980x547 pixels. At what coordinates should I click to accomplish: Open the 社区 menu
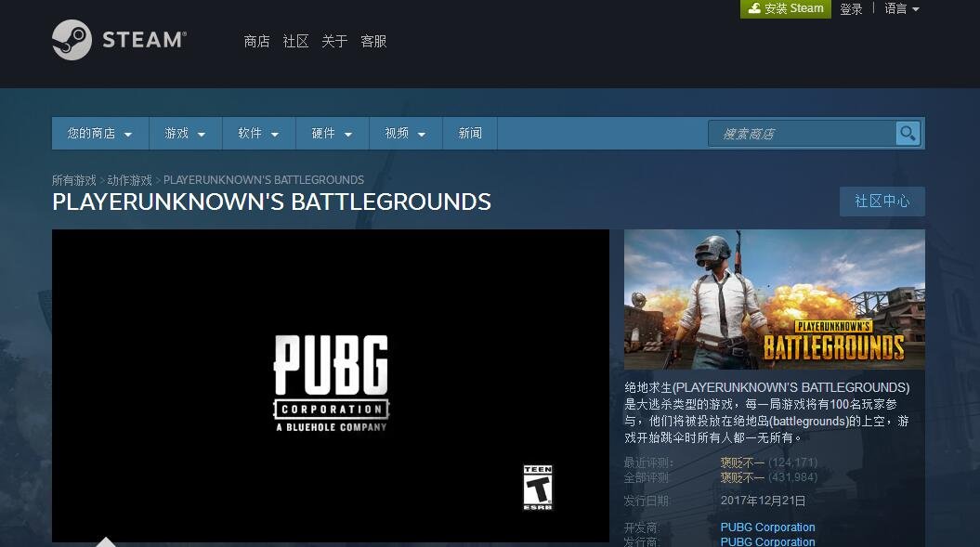[294, 41]
